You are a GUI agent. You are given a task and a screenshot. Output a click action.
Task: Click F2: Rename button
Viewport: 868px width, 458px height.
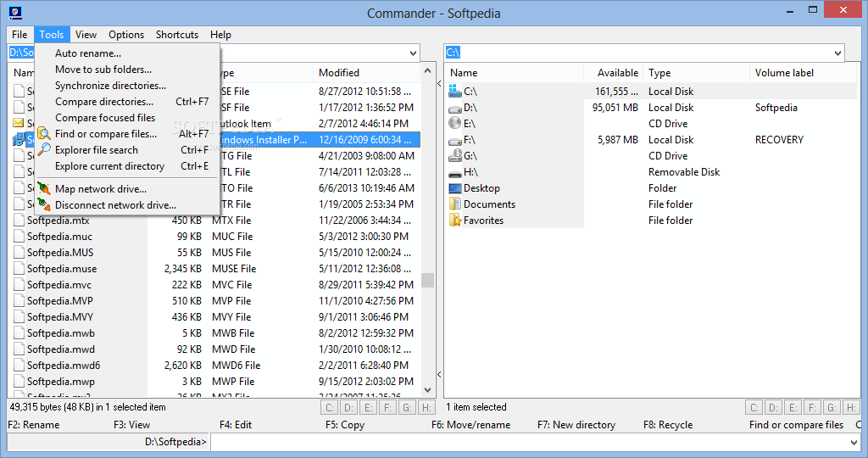(x=34, y=425)
